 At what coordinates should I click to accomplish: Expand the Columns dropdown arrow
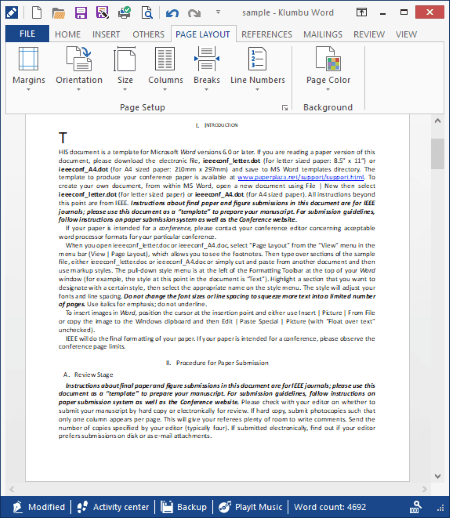click(x=165, y=89)
